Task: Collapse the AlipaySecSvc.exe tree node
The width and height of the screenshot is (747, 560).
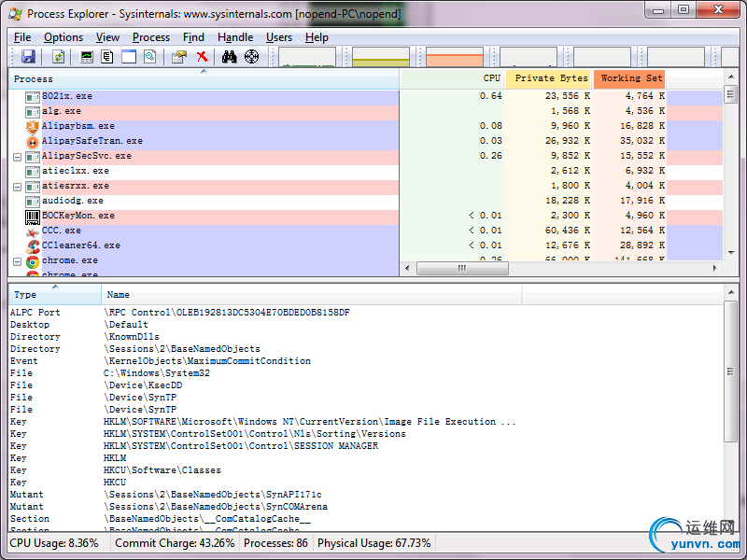Action: tap(17, 157)
